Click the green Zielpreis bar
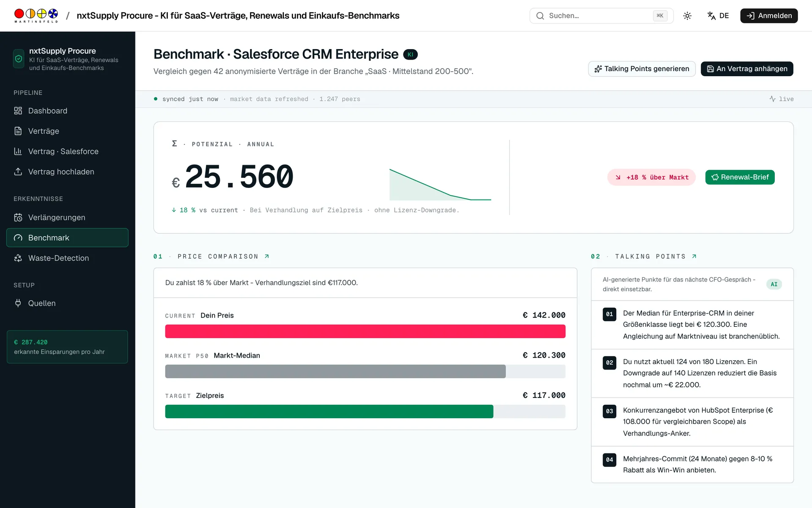 (329, 411)
